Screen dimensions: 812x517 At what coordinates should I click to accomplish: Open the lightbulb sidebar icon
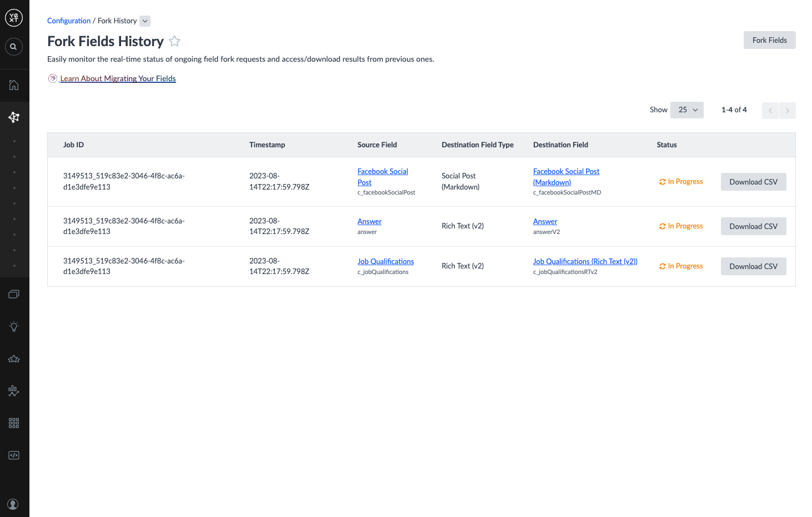(x=14, y=326)
